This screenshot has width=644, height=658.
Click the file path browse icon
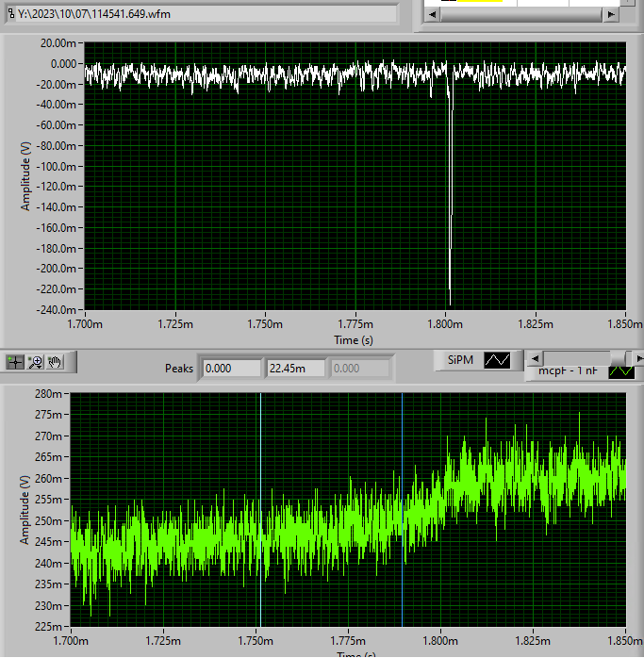tap(10, 13)
